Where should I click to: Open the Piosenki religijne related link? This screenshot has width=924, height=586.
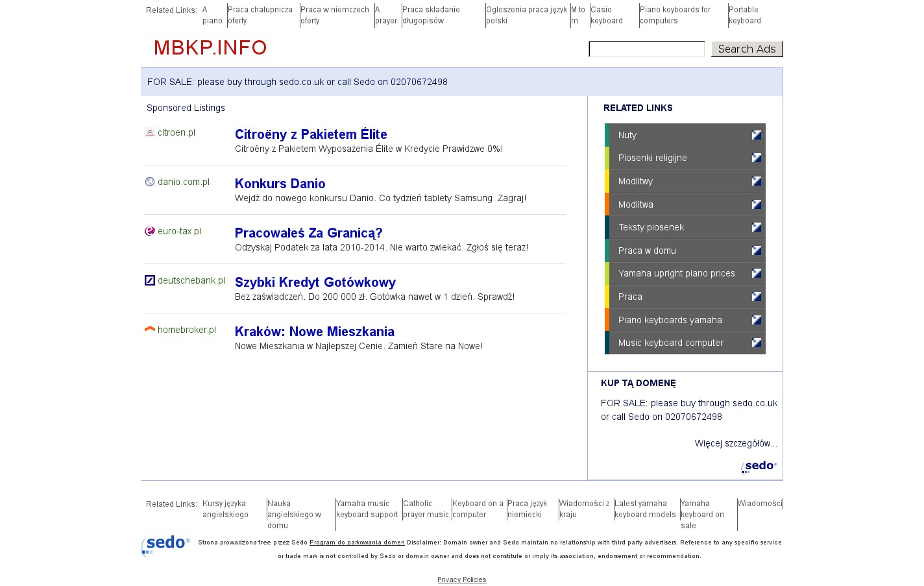pyautogui.click(x=652, y=158)
